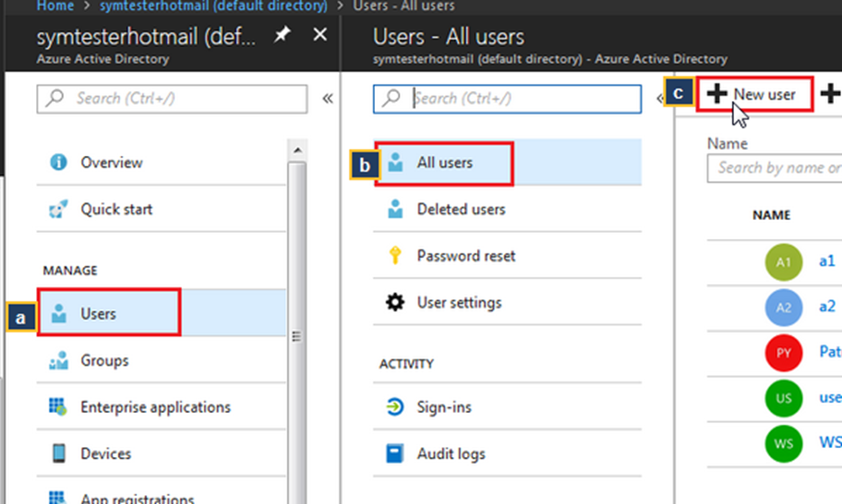Image resolution: width=842 pixels, height=504 pixels.
Task: Click the Search by name field
Action: click(x=777, y=168)
